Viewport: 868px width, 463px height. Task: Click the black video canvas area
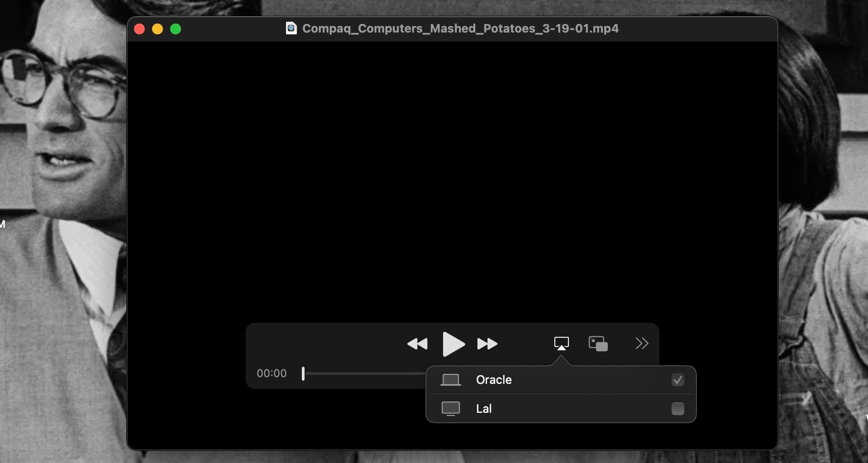coord(453,181)
